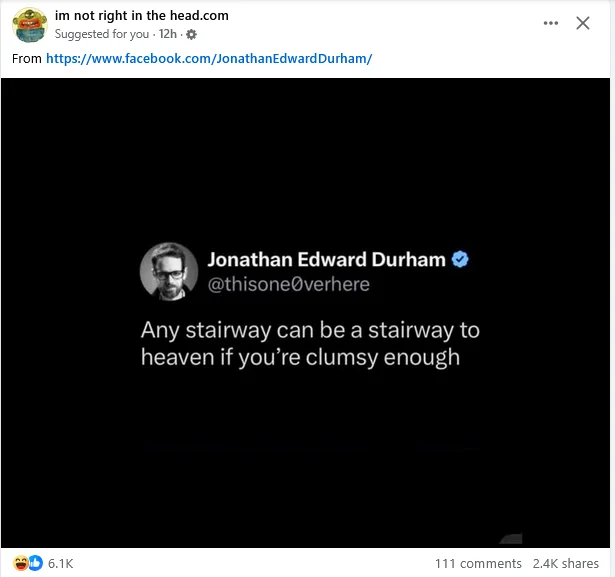Open 'im not right in the head.com' page
This screenshot has height=577, width=615.
coord(142,16)
